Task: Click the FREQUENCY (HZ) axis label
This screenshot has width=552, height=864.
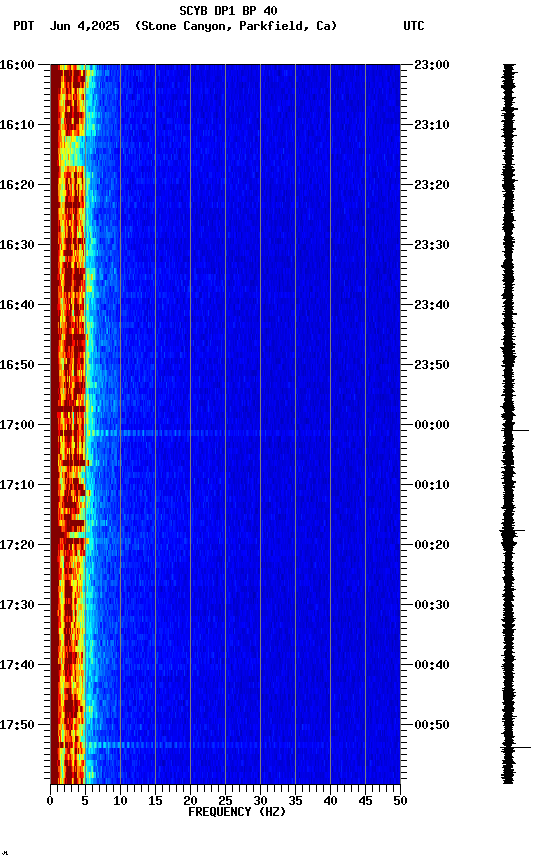Action: coord(237,812)
